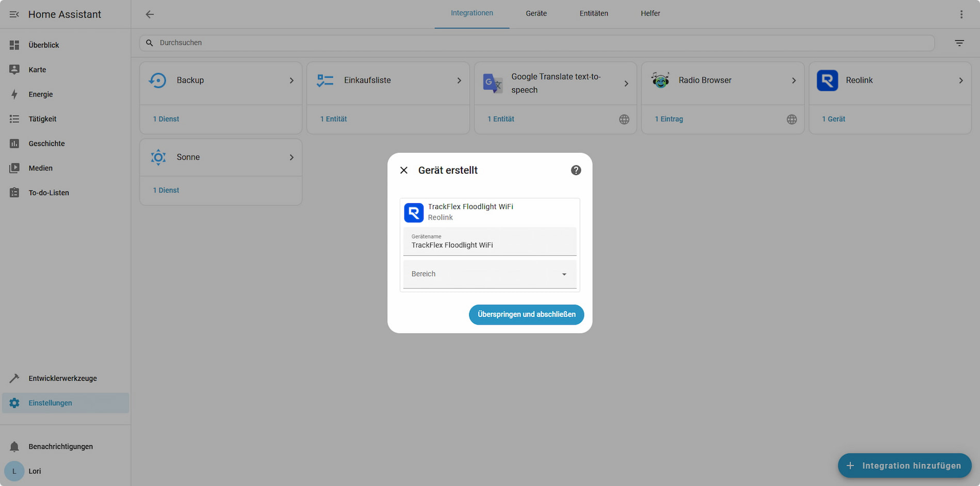Image resolution: width=980 pixels, height=486 pixels.
Task: Open the 1 Dienst link under Sonne
Action: (x=166, y=190)
